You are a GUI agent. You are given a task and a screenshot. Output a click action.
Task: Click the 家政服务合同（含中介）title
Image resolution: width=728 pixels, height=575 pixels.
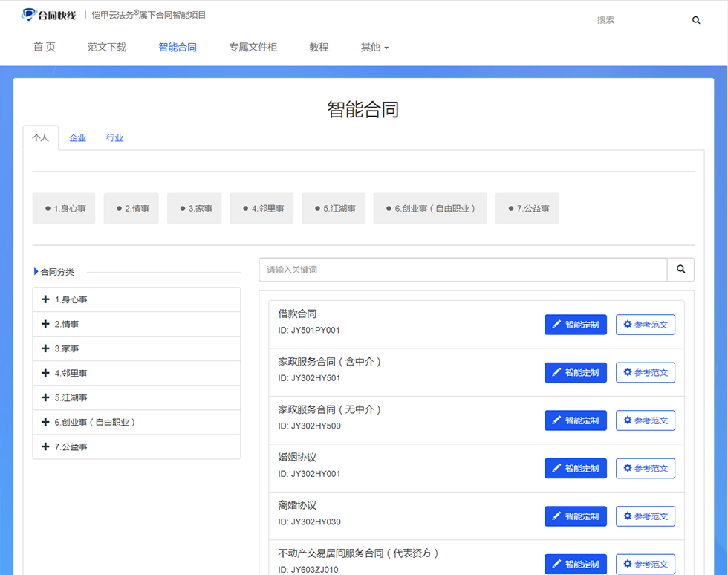click(329, 361)
